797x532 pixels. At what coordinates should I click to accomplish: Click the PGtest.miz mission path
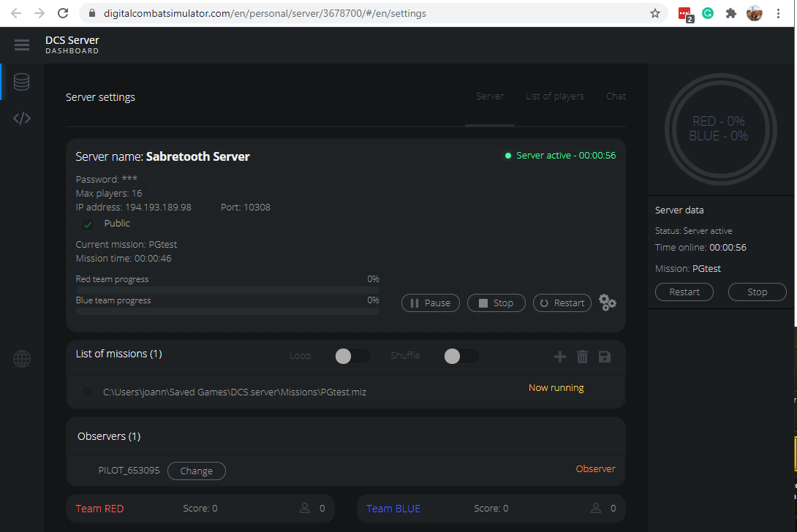pyautogui.click(x=234, y=392)
